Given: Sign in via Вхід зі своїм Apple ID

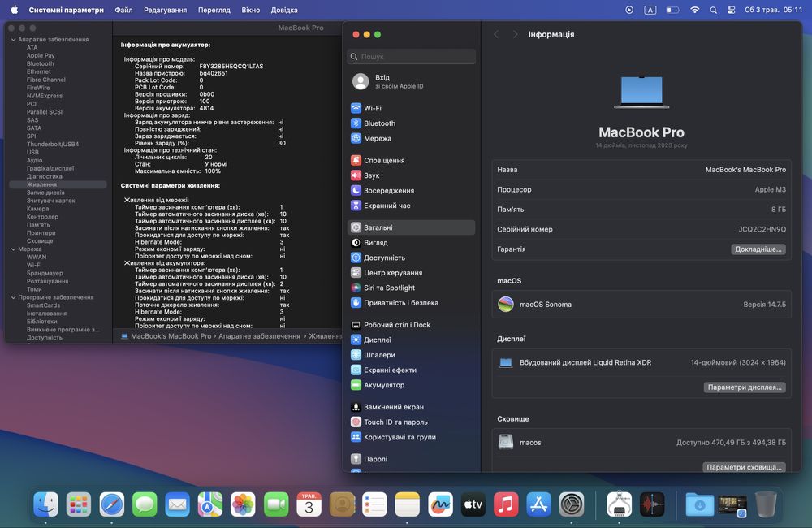Looking at the screenshot, I should tap(411, 81).
